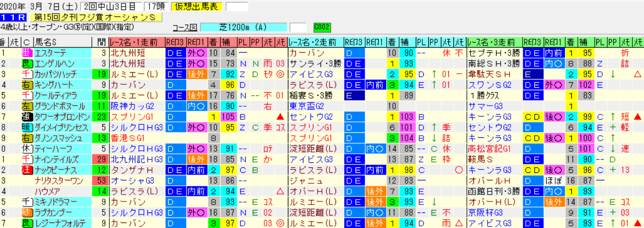
Task: Click 高松宮記G1 in ティーハーフ's row
Action: [489, 149]
